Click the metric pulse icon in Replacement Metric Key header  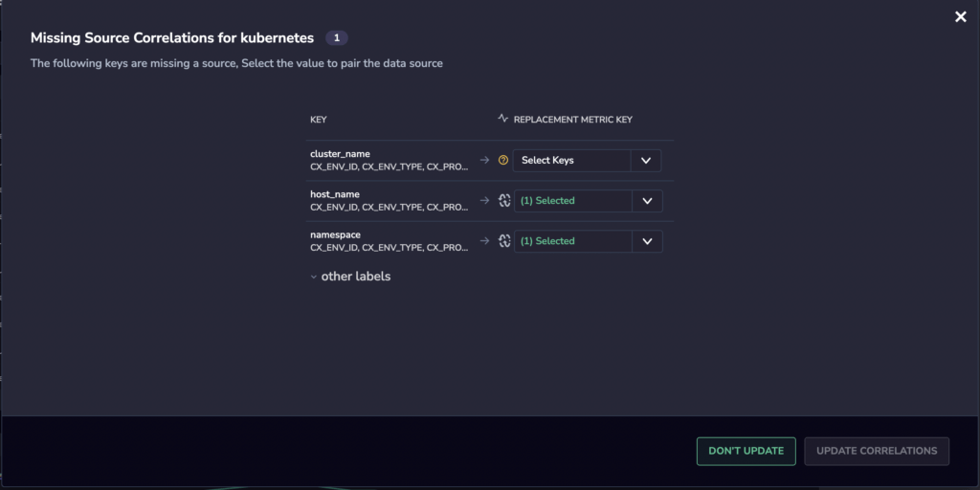pos(503,118)
